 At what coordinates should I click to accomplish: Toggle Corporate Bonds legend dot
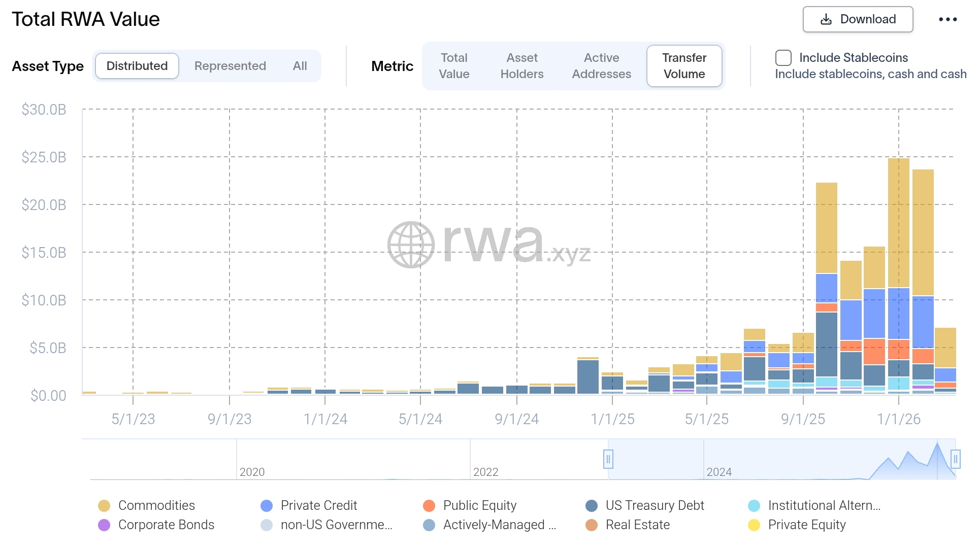point(104,525)
